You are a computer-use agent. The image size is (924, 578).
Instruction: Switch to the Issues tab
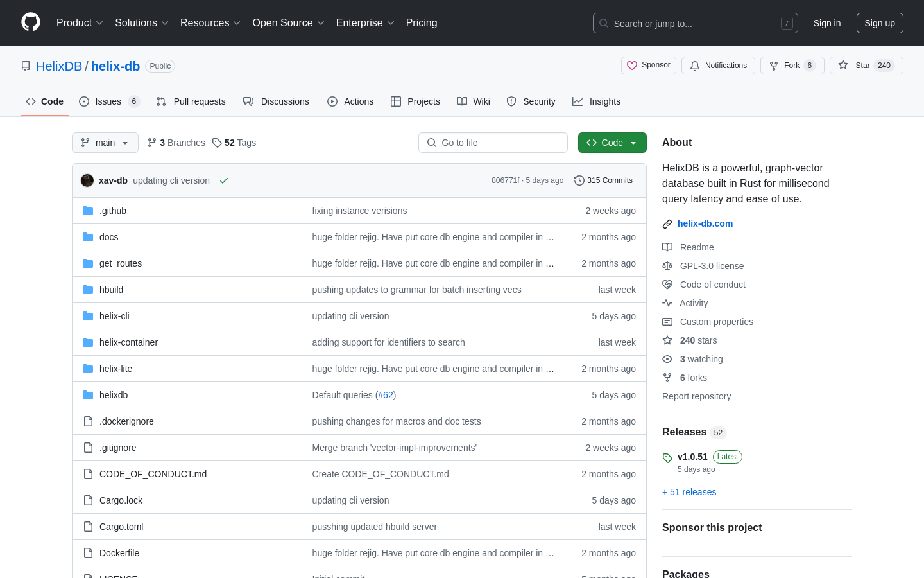[109, 101]
